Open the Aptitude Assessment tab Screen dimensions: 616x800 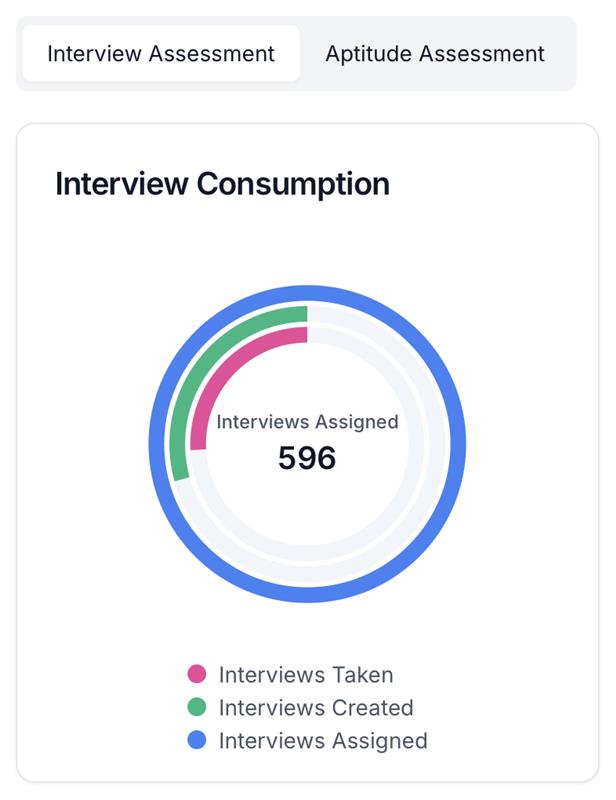pyautogui.click(x=435, y=54)
